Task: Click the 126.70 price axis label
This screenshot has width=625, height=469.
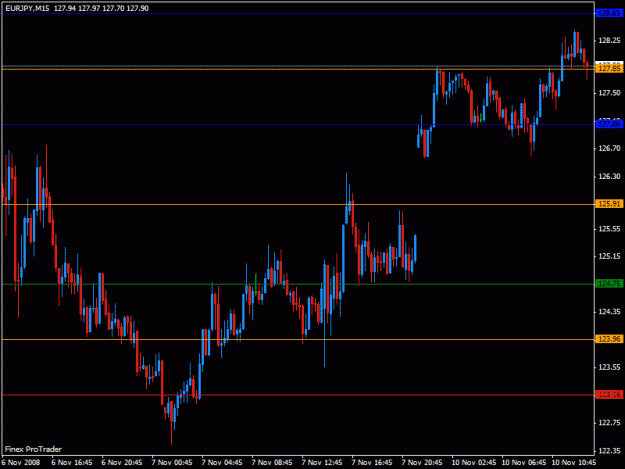Action: tap(609, 148)
